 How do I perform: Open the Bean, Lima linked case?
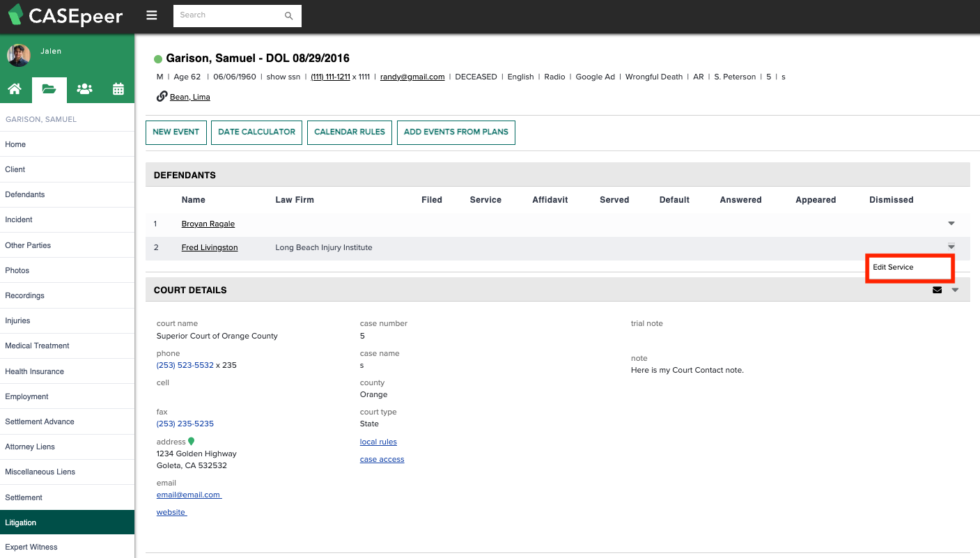190,97
